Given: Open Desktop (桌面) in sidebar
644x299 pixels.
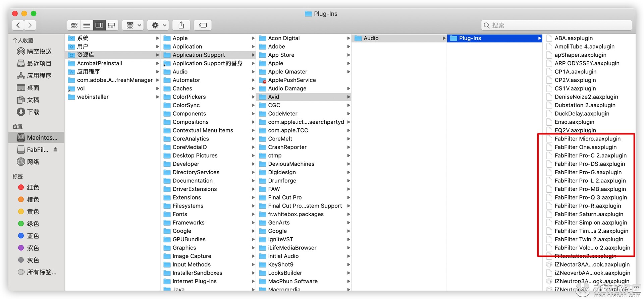Looking at the screenshot, I should pyautogui.click(x=36, y=87).
